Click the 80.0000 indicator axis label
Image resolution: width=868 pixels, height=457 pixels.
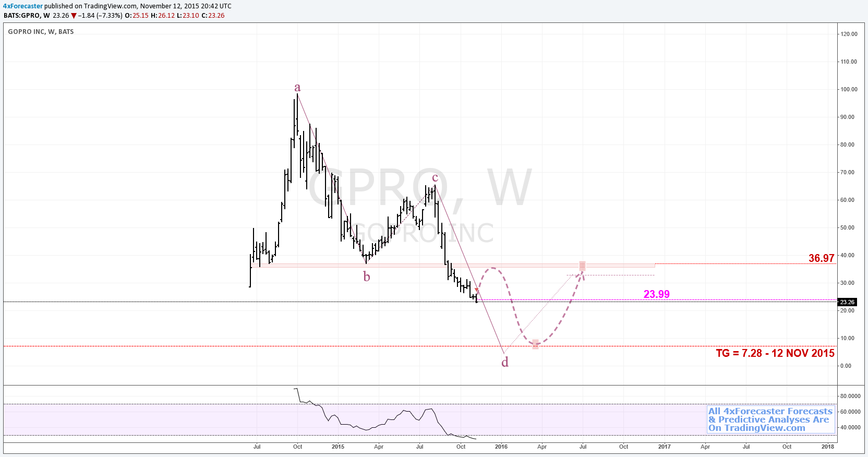(850, 396)
